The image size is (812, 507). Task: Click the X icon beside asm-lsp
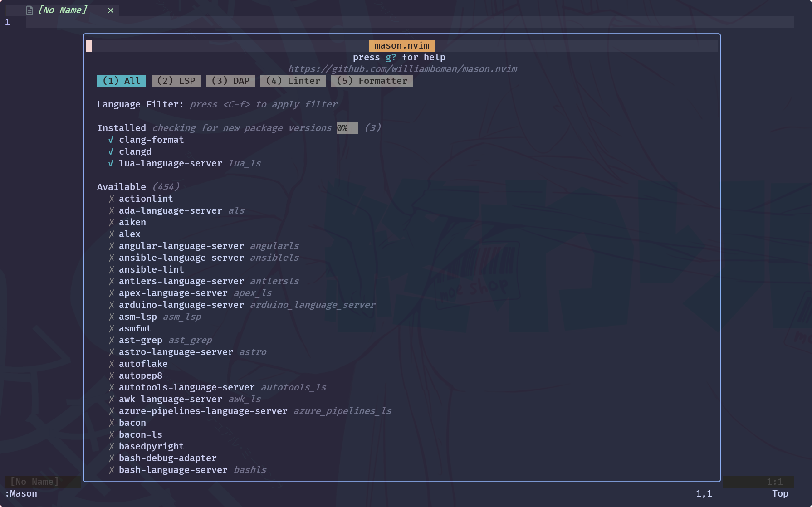111,317
